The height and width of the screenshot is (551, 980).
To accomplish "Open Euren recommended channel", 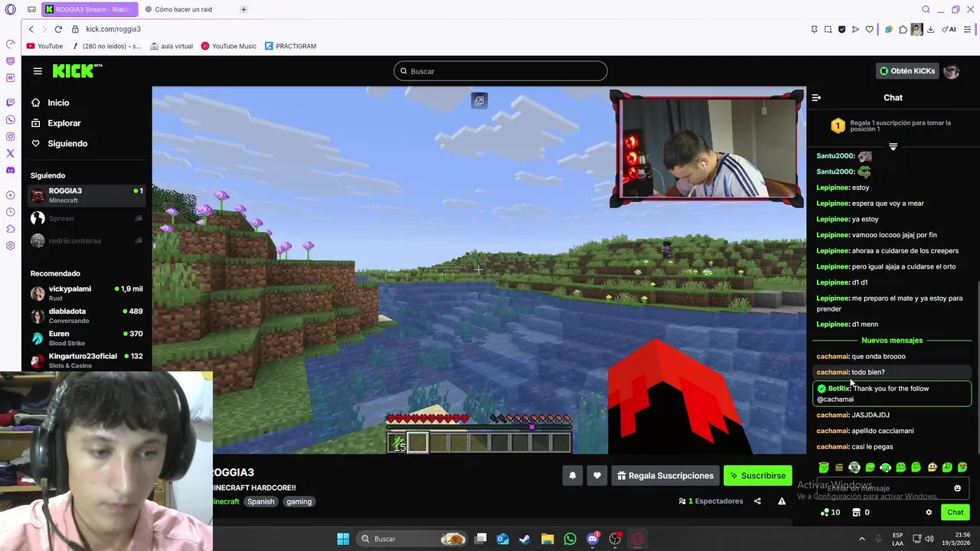I will pos(87,338).
